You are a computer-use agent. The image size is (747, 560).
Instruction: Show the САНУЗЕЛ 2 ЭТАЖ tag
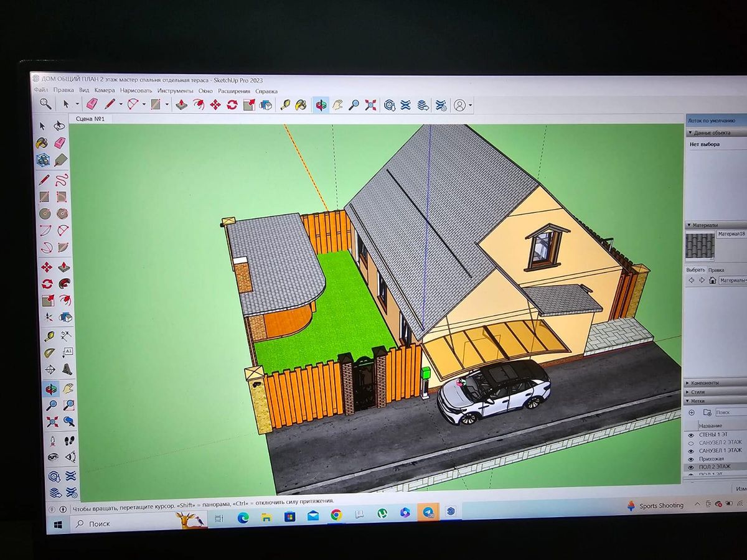[x=690, y=442]
